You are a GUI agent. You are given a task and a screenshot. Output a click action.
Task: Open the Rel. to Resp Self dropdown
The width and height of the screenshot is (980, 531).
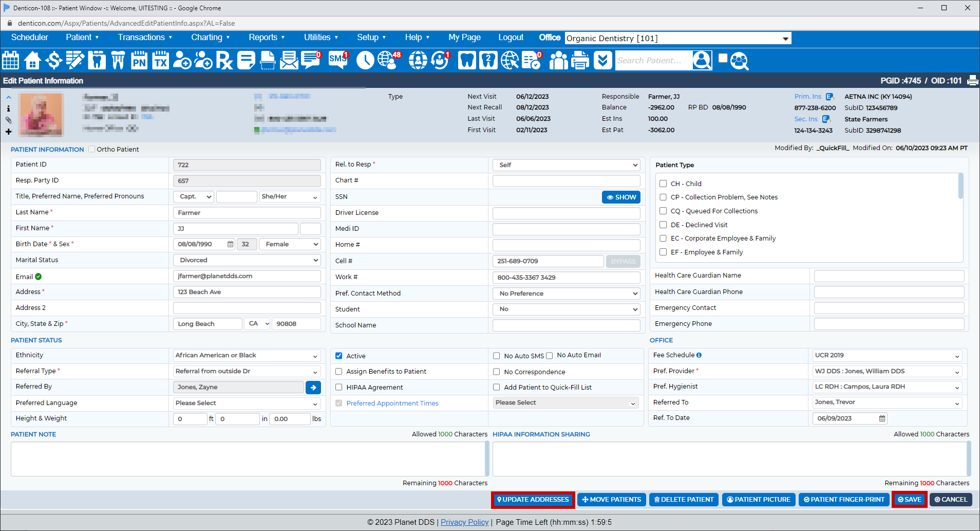pyautogui.click(x=567, y=165)
